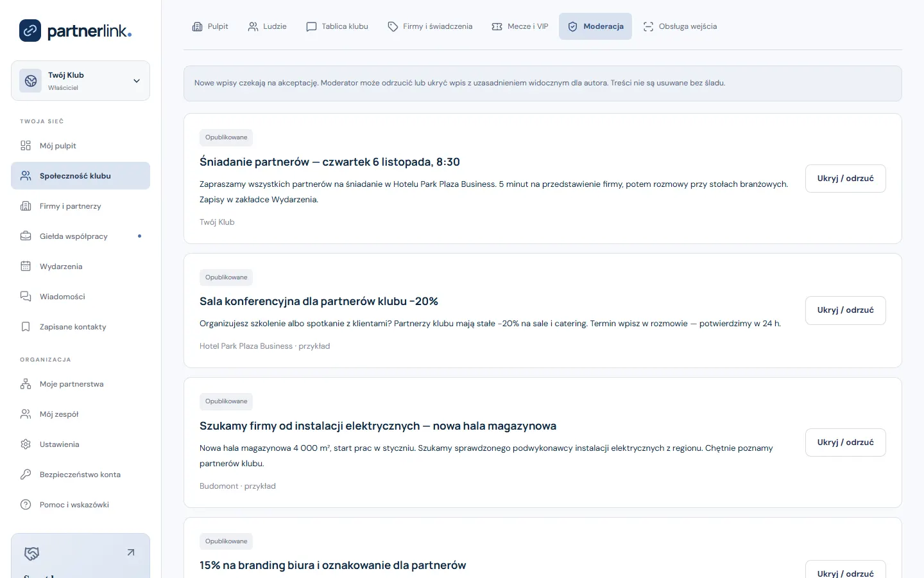
Task: Go to the Tablica klubu tab
Action: [x=338, y=26]
